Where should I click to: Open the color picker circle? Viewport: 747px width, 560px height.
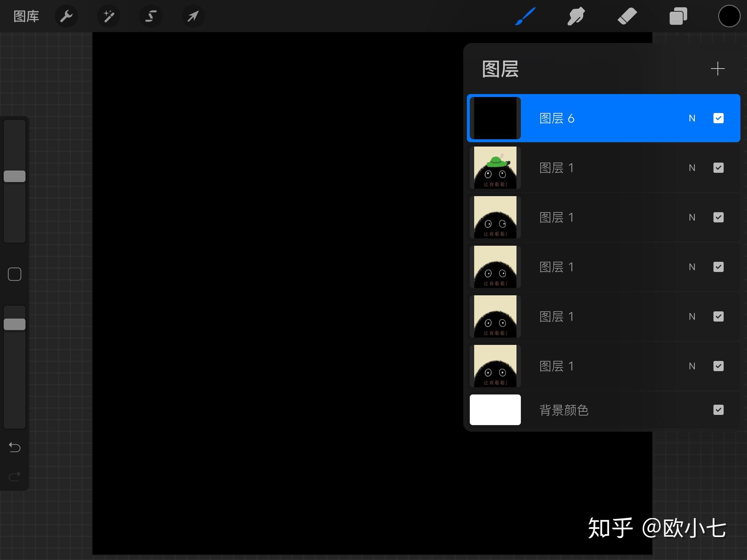click(x=728, y=16)
